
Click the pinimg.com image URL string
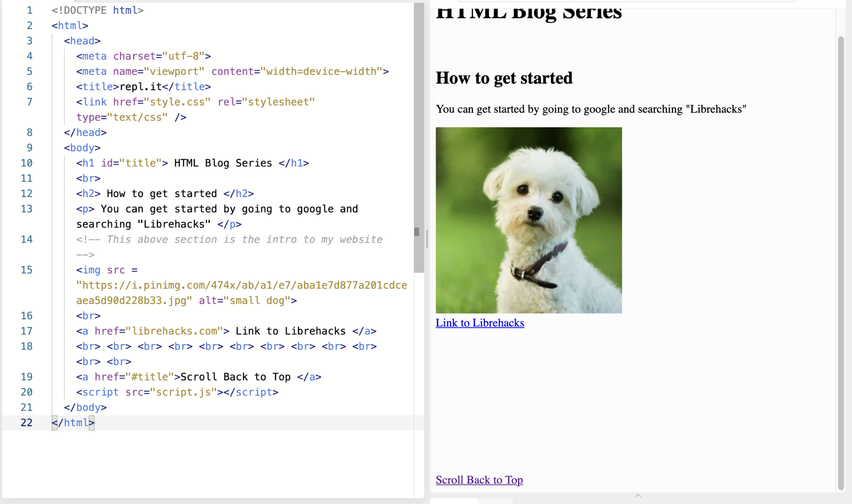point(241,293)
